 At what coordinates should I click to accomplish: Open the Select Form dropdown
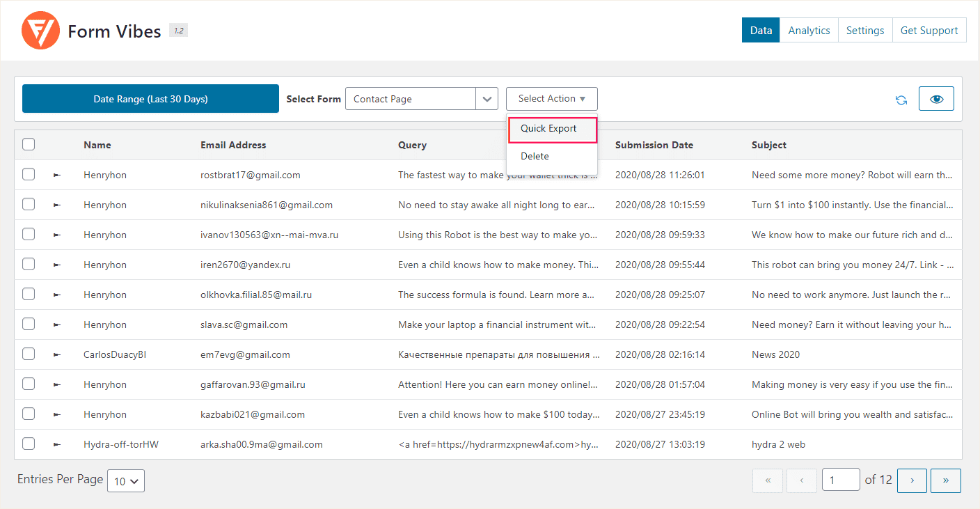click(421, 99)
